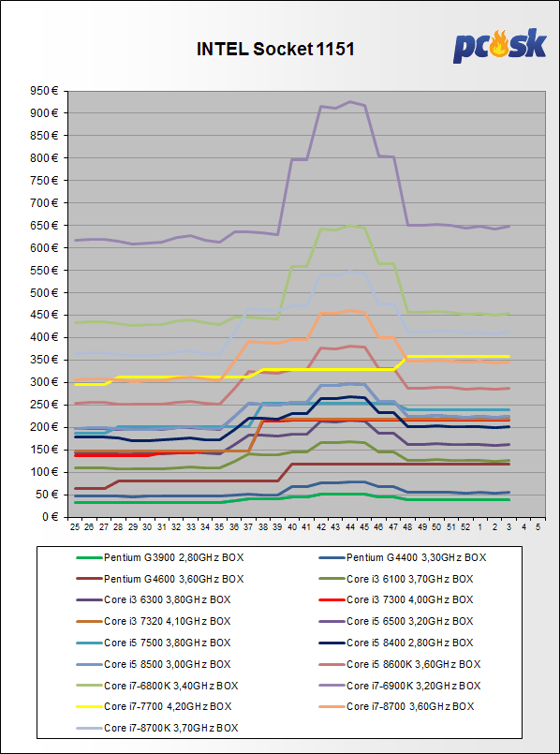Viewport: 560px width, 754px height.
Task: Select the Core i5 6500 3,20GHz BOX legend label
Action: coord(409,621)
